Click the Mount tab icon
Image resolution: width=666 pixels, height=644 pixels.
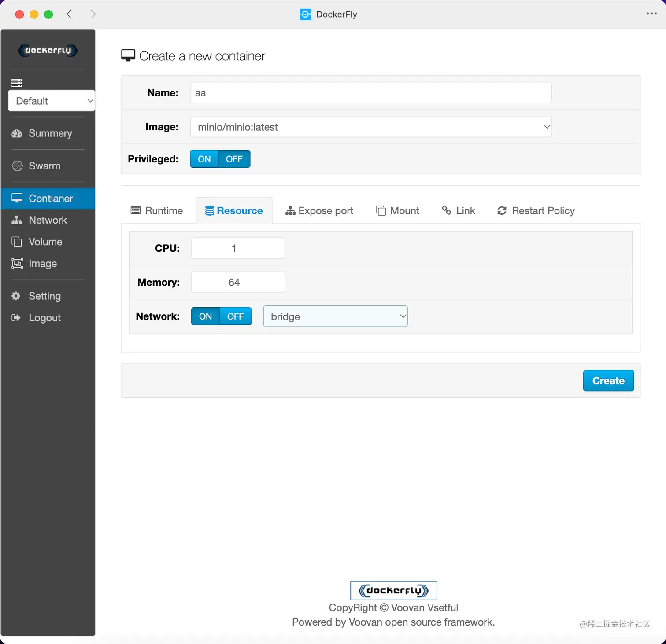coord(381,210)
